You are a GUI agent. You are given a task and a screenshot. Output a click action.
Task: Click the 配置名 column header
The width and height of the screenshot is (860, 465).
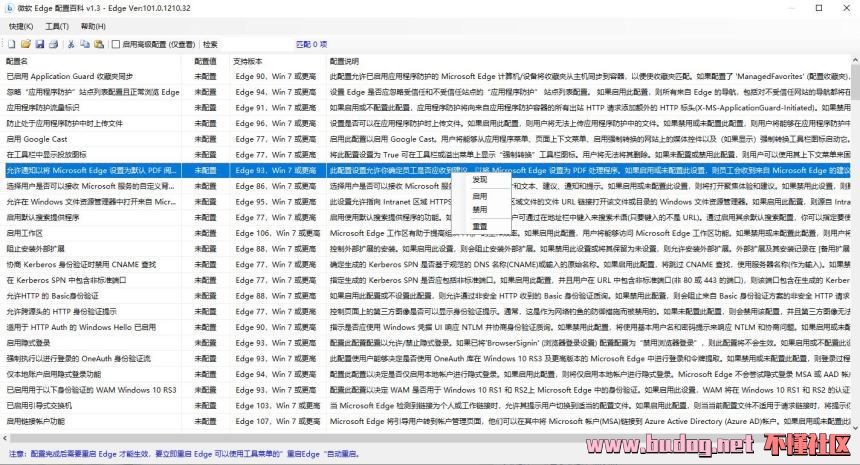tap(17, 61)
